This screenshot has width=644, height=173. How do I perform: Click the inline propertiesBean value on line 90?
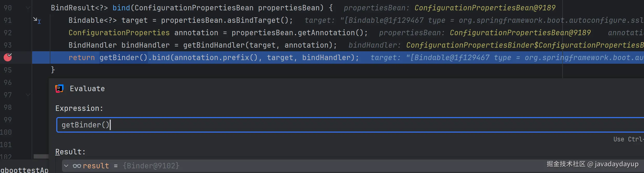(485, 8)
